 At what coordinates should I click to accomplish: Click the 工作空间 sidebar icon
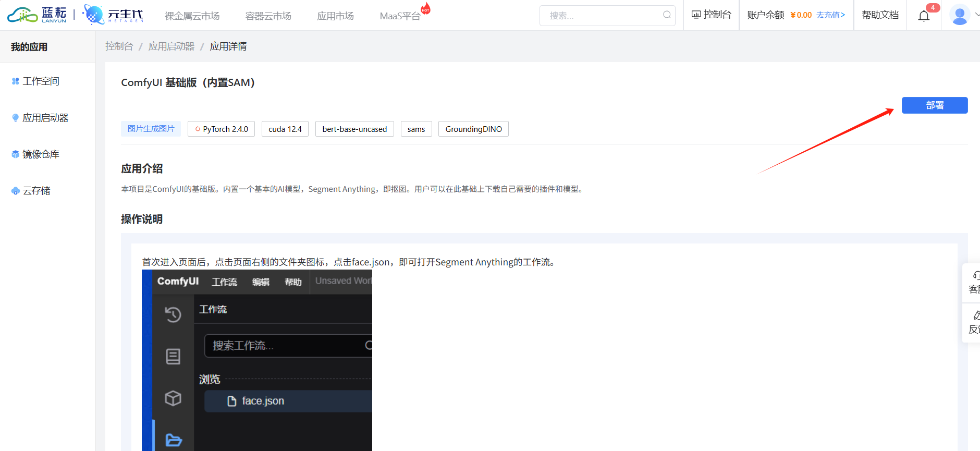click(16, 81)
